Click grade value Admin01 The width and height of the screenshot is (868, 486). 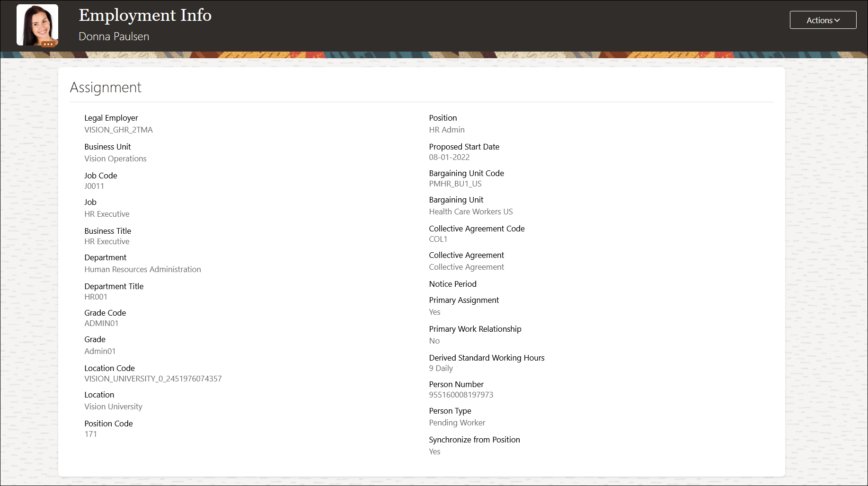[100, 351]
